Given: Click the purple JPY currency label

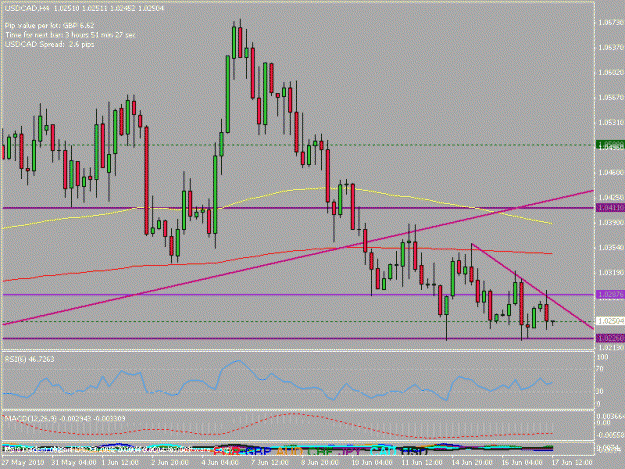Looking at the screenshot, I should point(349,451).
